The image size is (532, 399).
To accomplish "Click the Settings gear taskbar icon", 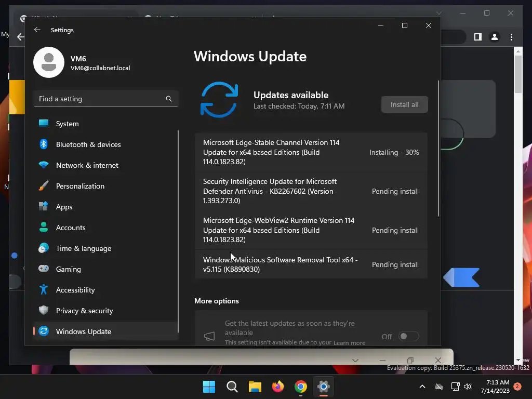I will [x=324, y=387].
